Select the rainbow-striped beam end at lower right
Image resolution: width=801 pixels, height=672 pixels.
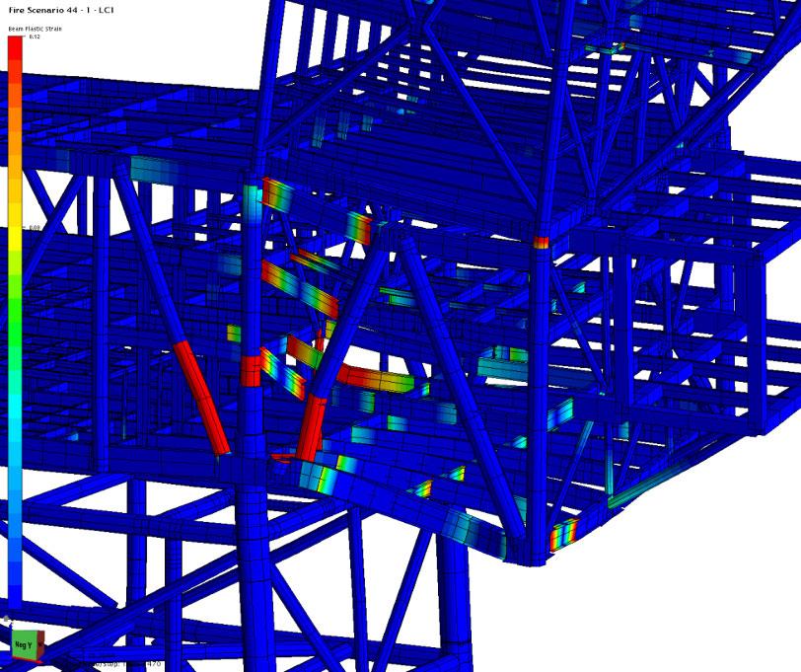[x=564, y=536]
